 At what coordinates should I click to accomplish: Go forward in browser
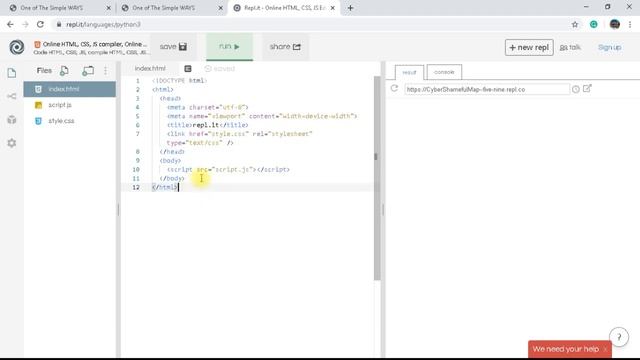(25, 24)
